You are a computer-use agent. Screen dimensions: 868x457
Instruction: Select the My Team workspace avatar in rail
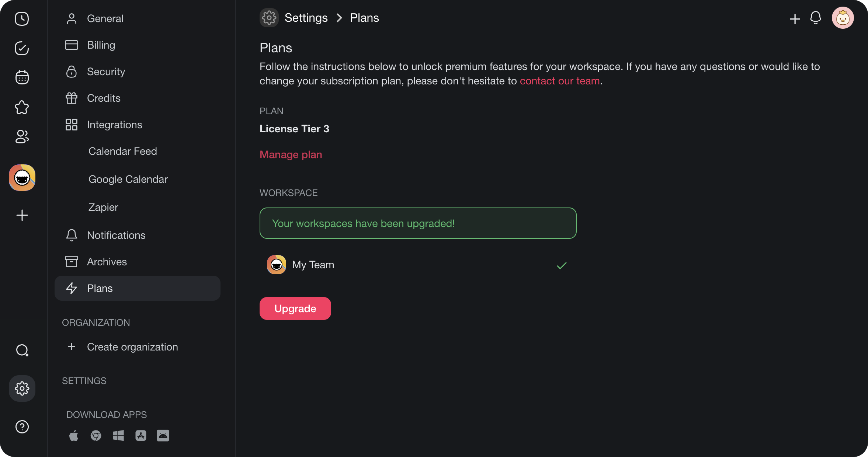click(x=22, y=178)
